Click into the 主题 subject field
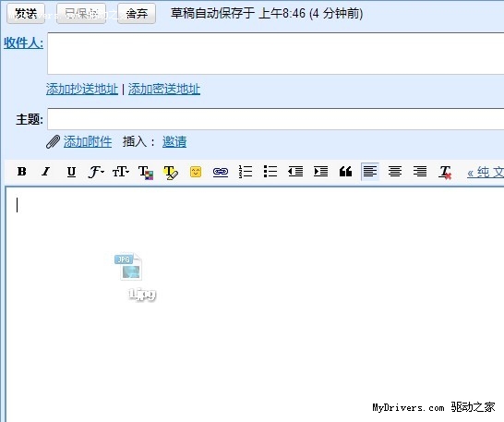Screen dimensions: 504x422 tap(275, 119)
